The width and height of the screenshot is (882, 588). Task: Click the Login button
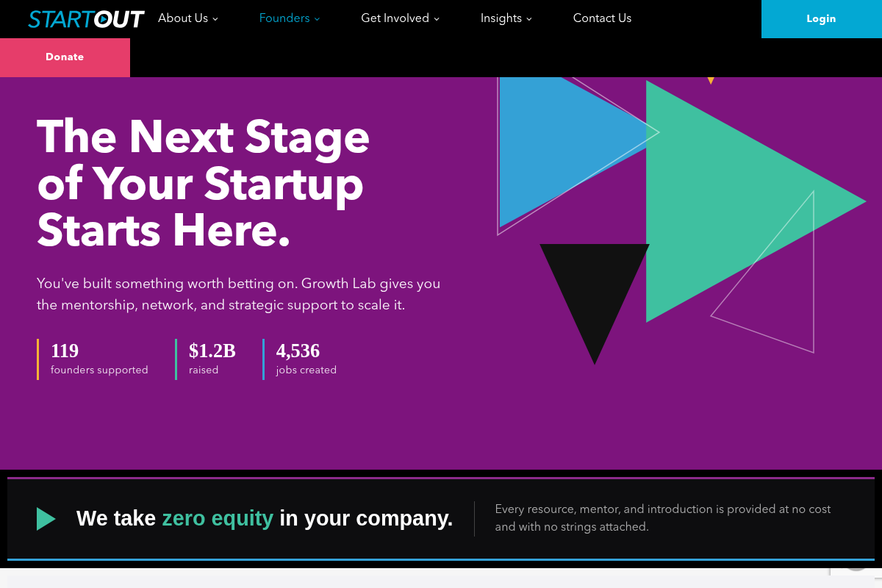point(822,19)
